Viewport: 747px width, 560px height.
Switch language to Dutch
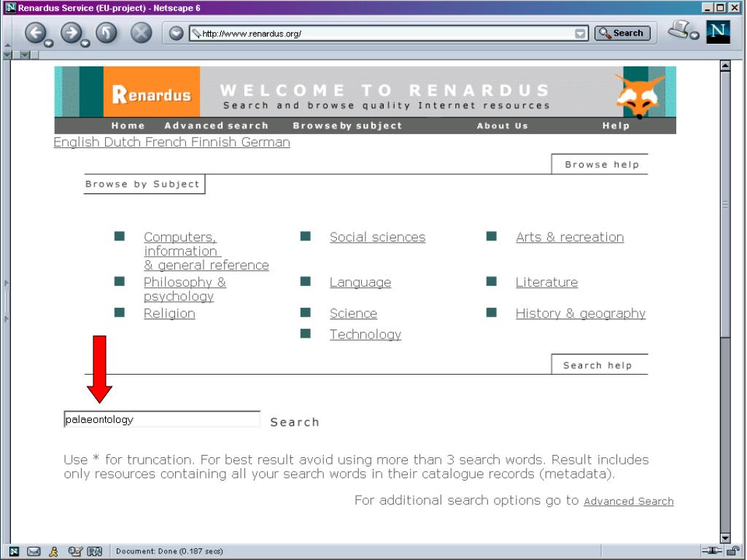pyautogui.click(x=123, y=142)
